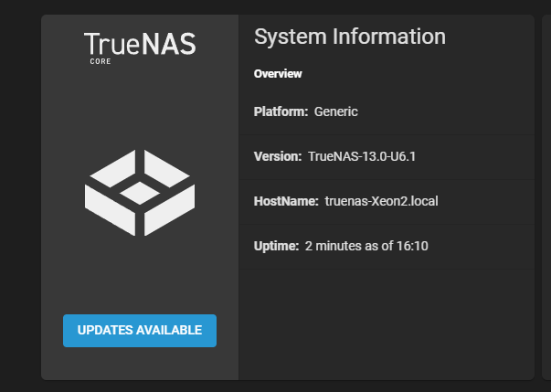Image resolution: width=551 pixels, height=392 pixels.
Task: Click the Platform: label
Action: coord(281,111)
